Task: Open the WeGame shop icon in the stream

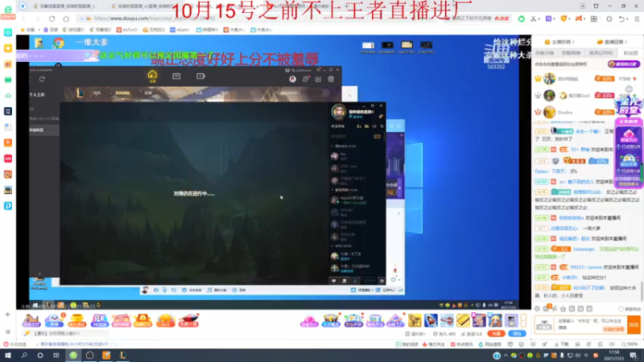Action: point(176,76)
